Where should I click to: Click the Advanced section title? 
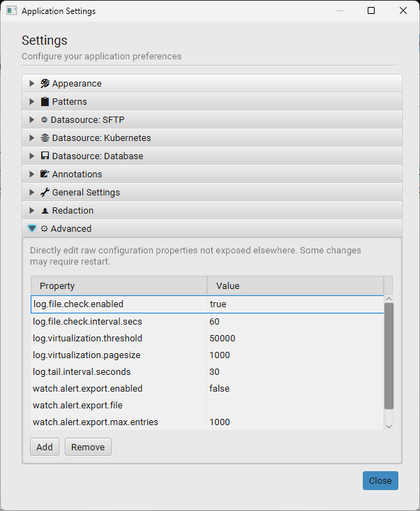click(x=71, y=229)
